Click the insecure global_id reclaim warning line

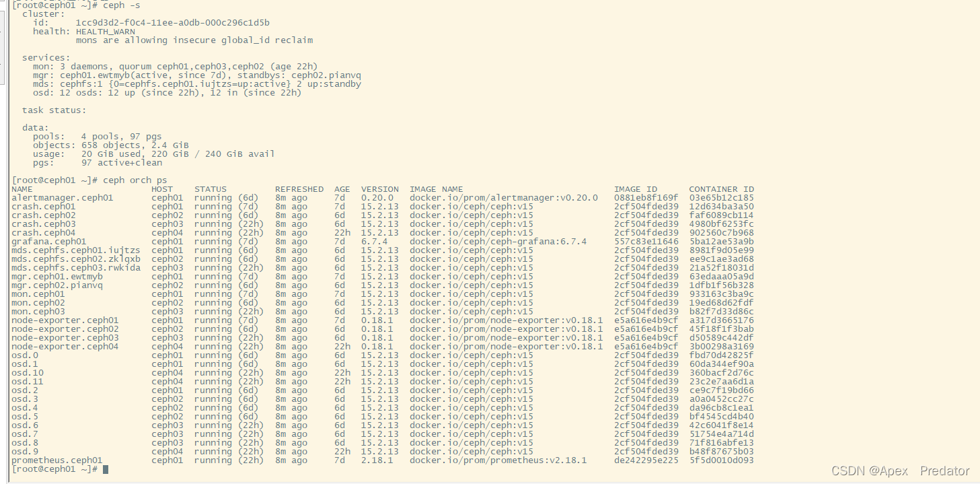[x=194, y=40]
